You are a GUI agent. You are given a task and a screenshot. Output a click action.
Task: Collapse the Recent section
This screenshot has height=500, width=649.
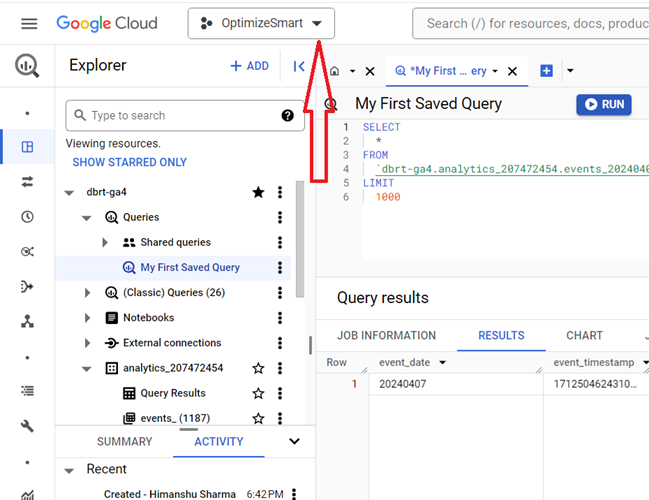pyautogui.click(x=69, y=471)
